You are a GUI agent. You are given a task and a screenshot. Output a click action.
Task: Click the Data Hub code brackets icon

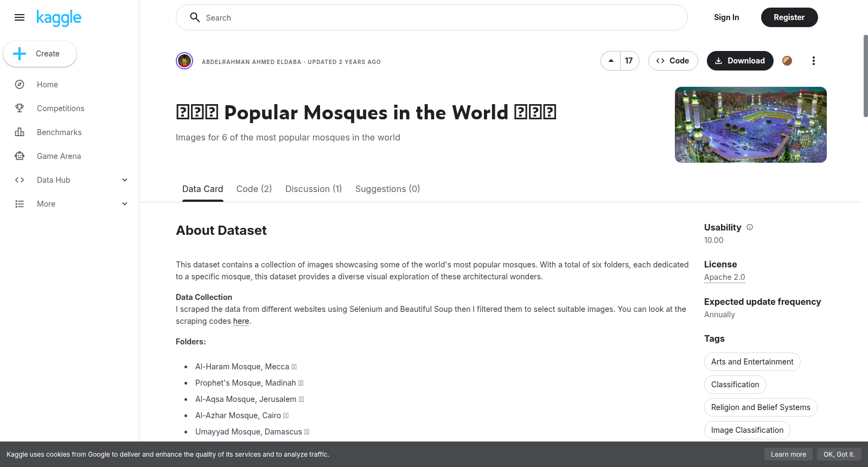click(20, 180)
